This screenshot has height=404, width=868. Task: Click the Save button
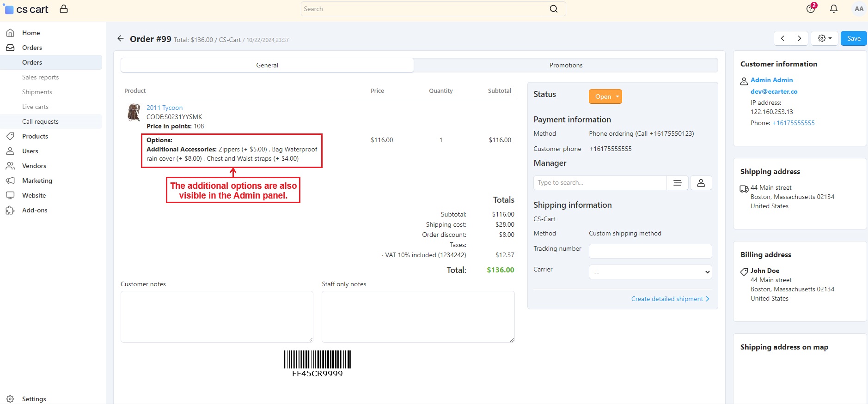pyautogui.click(x=854, y=38)
